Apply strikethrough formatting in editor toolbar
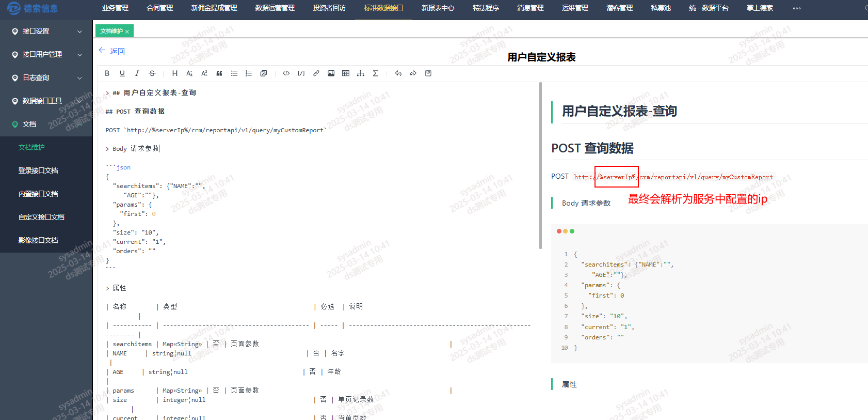Image resolution: width=868 pixels, height=420 pixels. click(x=152, y=73)
